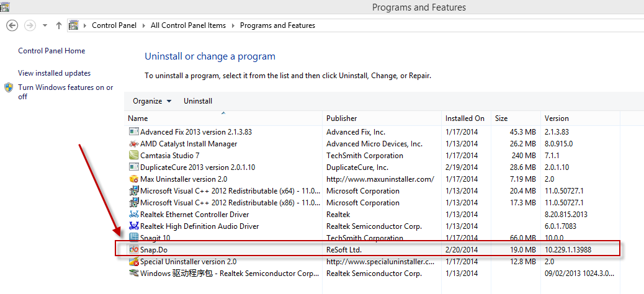
Task: Click DuplicateCure 2013 program icon
Action: (134, 167)
